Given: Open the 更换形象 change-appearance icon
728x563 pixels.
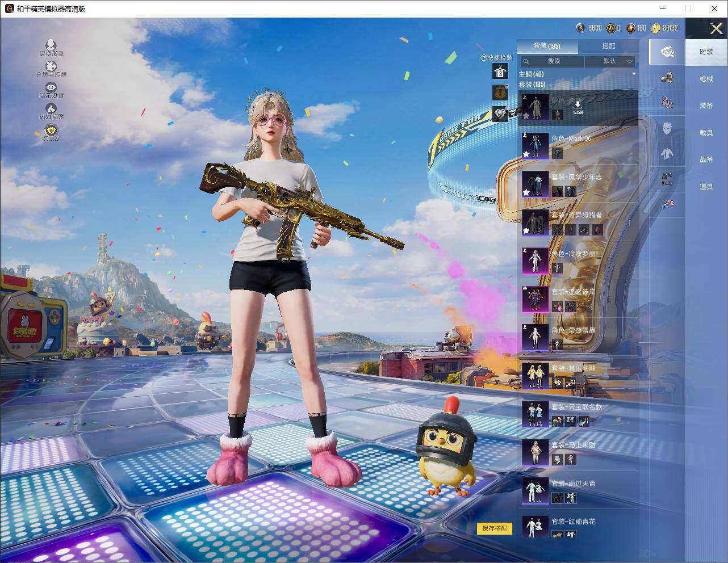Looking at the screenshot, I should [51, 45].
